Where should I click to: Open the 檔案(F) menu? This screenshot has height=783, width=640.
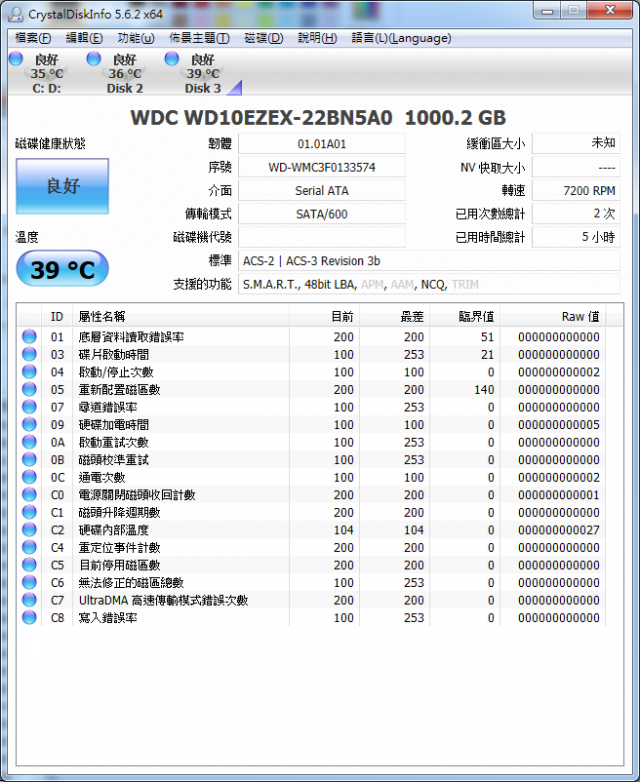(x=33, y=38)
